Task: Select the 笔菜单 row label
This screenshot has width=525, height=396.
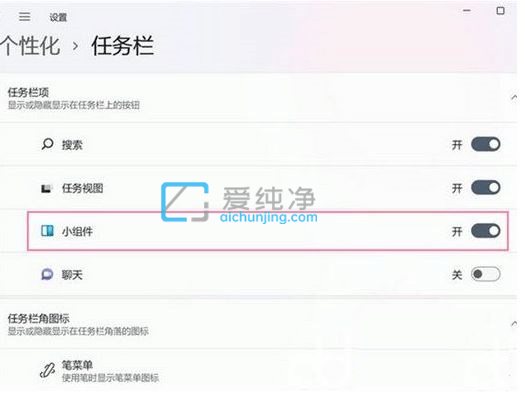Action: tap(77, 365)
